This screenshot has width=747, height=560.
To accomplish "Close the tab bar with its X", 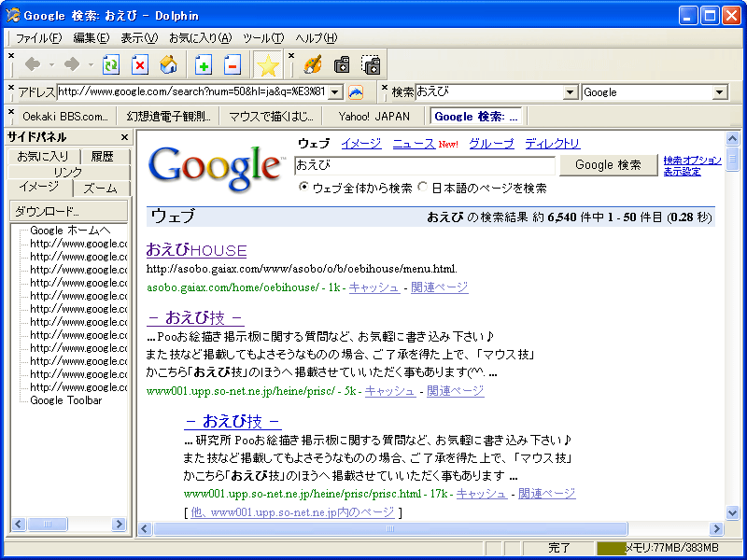I will coord(11,111).
